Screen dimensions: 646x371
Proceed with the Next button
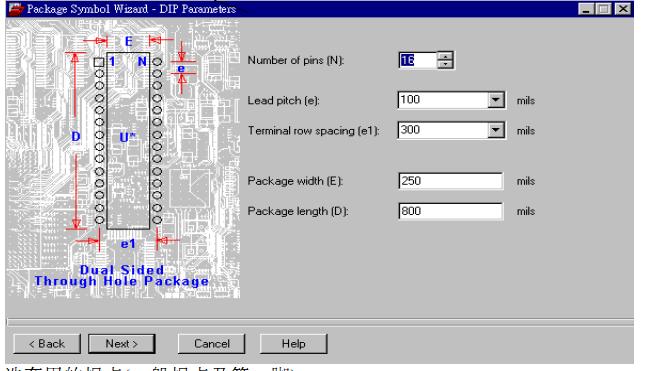[122, 344]
